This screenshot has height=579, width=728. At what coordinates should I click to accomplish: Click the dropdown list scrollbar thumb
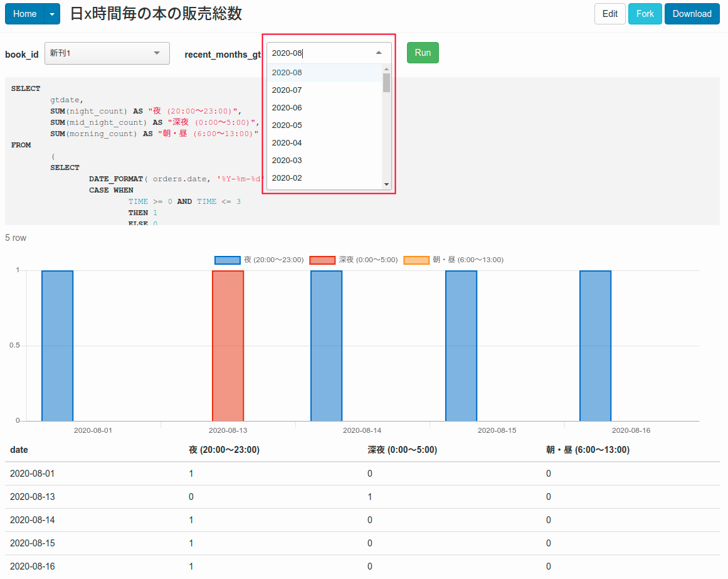point(387,83)
